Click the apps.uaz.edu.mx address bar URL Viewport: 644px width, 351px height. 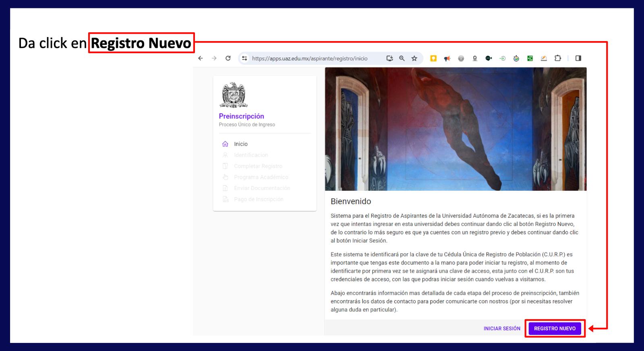click(x=310, y=58)
